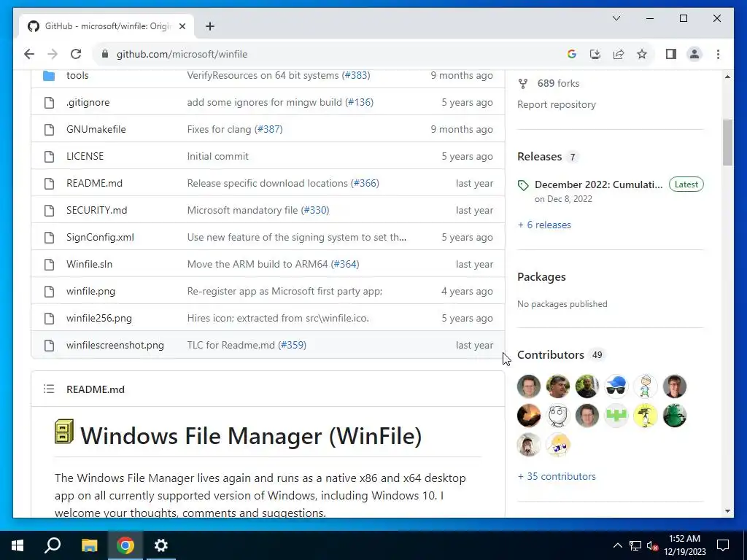Open the Initial commit message
747x560 pixels.
click(217, 156)
